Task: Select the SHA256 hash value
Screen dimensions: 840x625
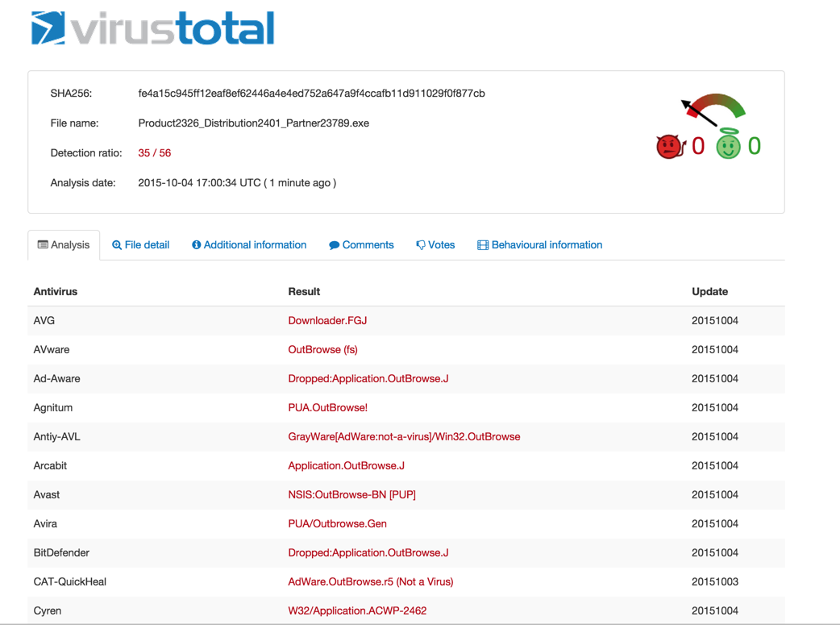Action: [311, 94]
